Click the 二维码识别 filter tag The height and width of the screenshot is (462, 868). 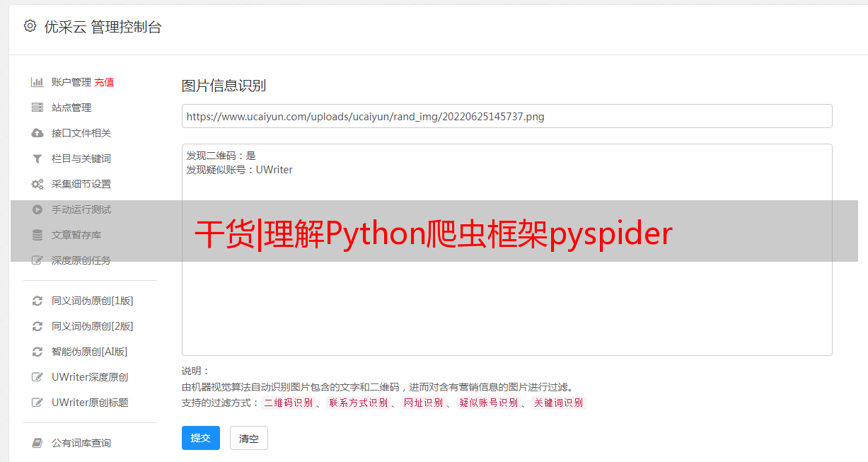(x=288, y=403)
